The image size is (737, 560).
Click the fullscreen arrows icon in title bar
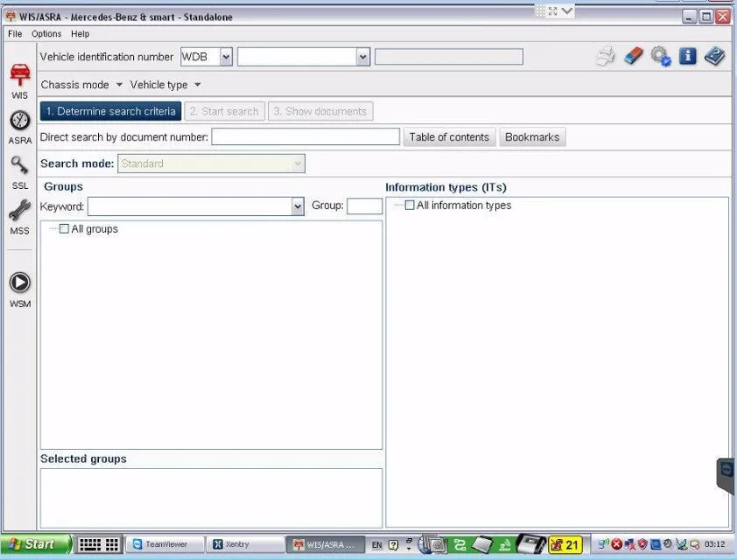point(553,11)
